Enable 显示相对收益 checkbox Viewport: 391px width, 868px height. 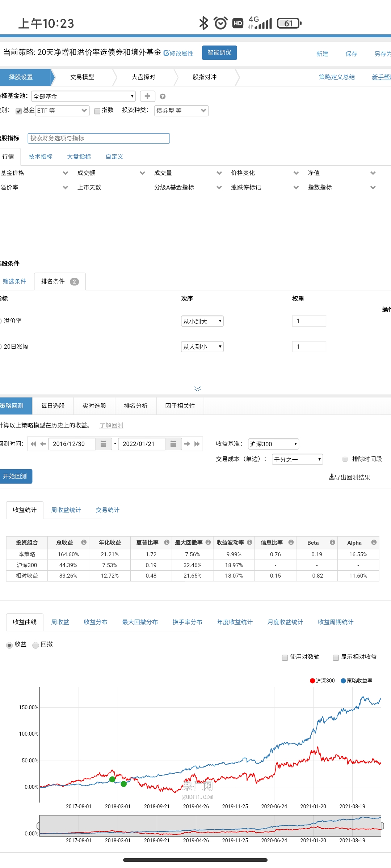336,658
